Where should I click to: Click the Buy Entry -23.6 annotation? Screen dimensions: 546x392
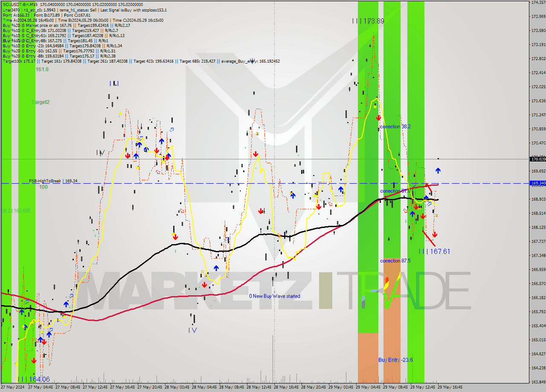pyautogui.click(x=395, y=360)
